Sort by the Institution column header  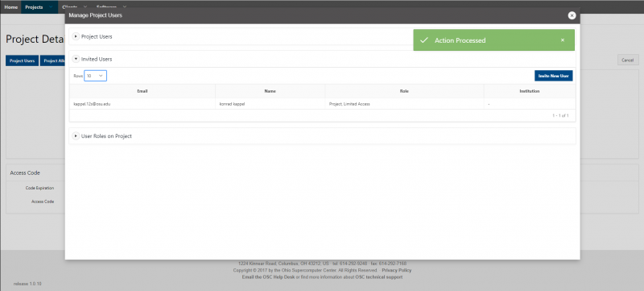click(x=530, y=91)
